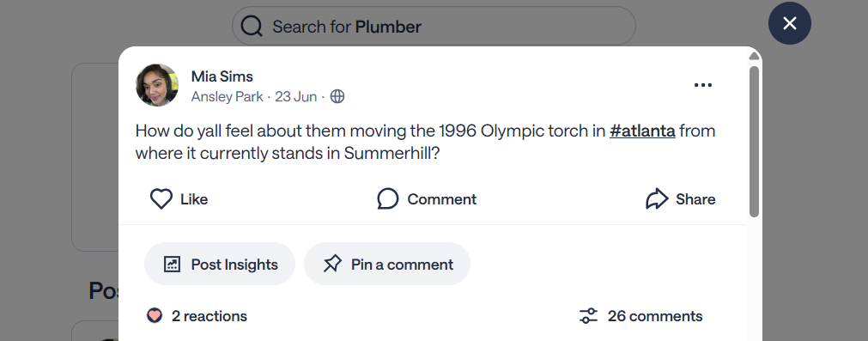
Task: Click the dialog vertical scrollbar thumb
Action: [x=754, y=142]
